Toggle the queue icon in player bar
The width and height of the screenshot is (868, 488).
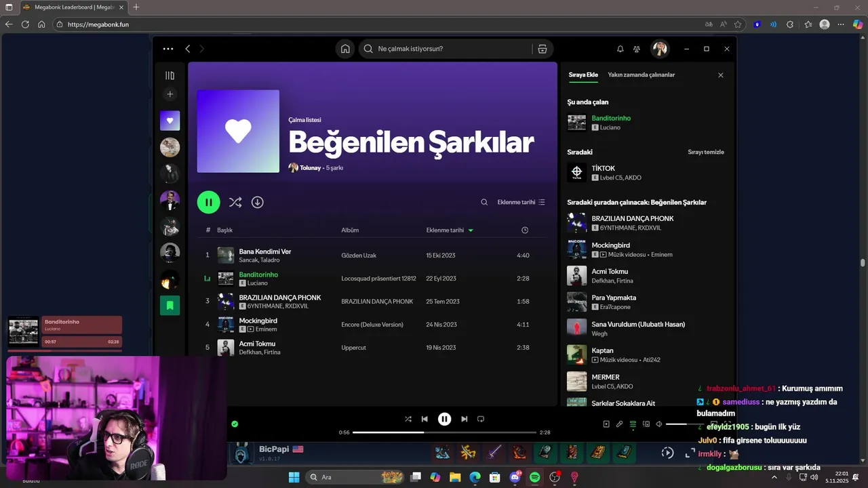tap(633, 424)
